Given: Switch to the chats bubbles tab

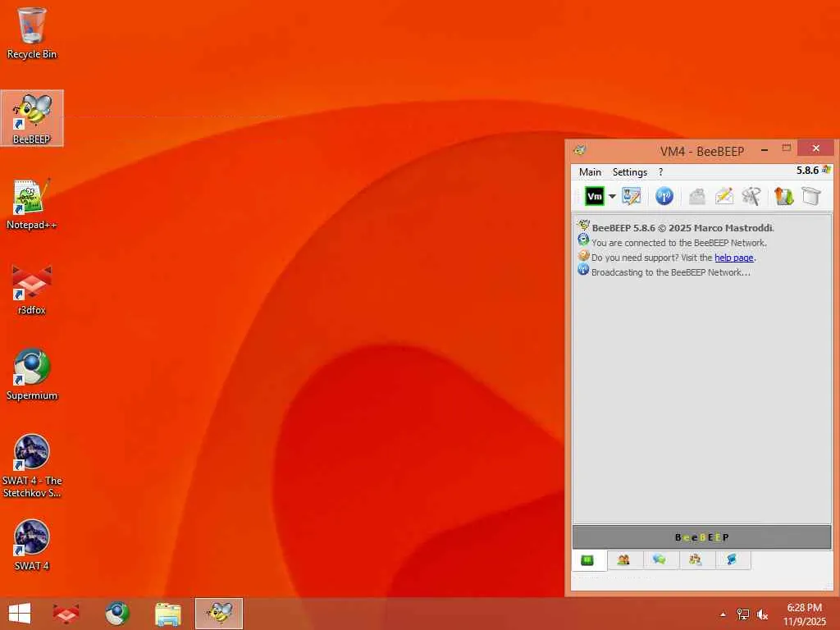Looking at the screenshot, I should [660, 559].
